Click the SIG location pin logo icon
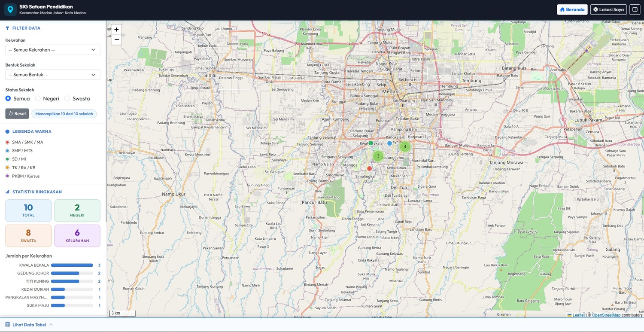The height and width of the screenshot is (332, 644). [x=10, y=9]
